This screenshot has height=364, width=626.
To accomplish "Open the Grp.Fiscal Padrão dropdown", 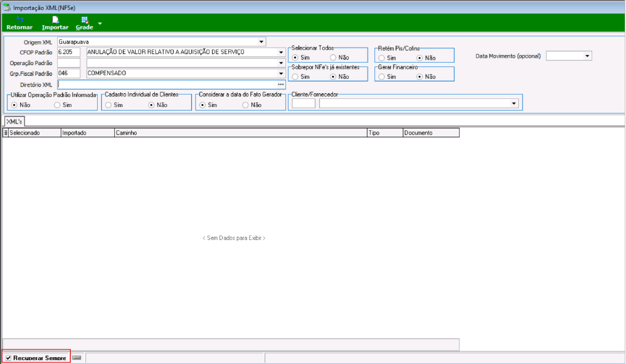I will (281, 73).
